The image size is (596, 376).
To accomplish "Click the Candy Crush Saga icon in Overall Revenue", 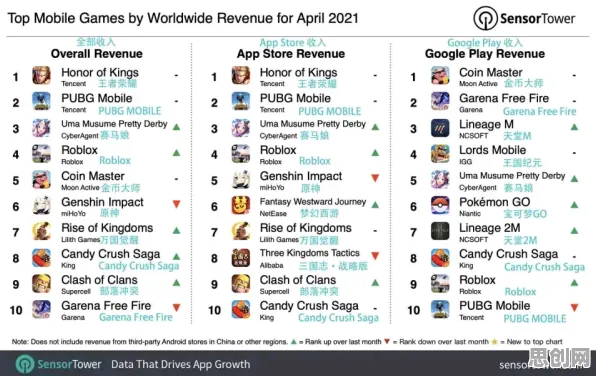I will [x=41, y=257].
